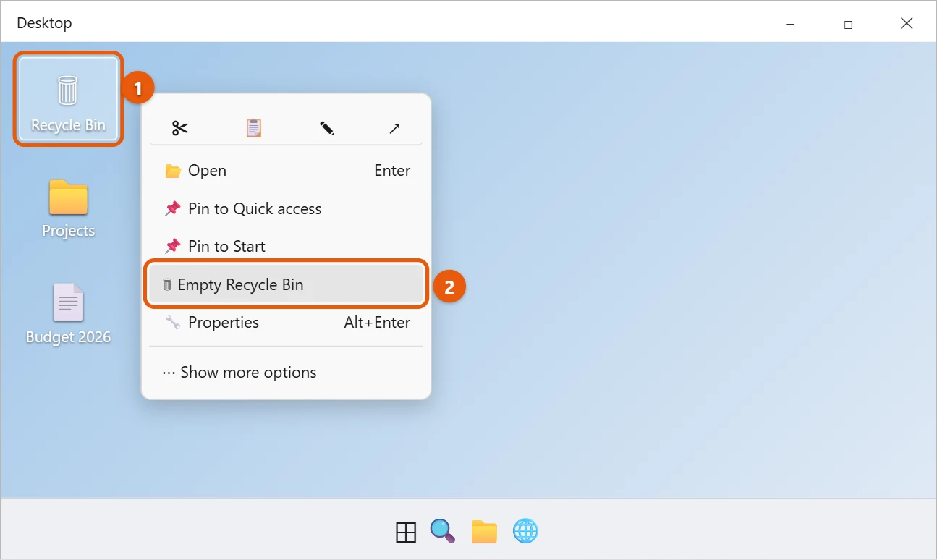
Task: Open the Start menu on the taskbar
Action: pyautogui.click(x=406, y=532)
